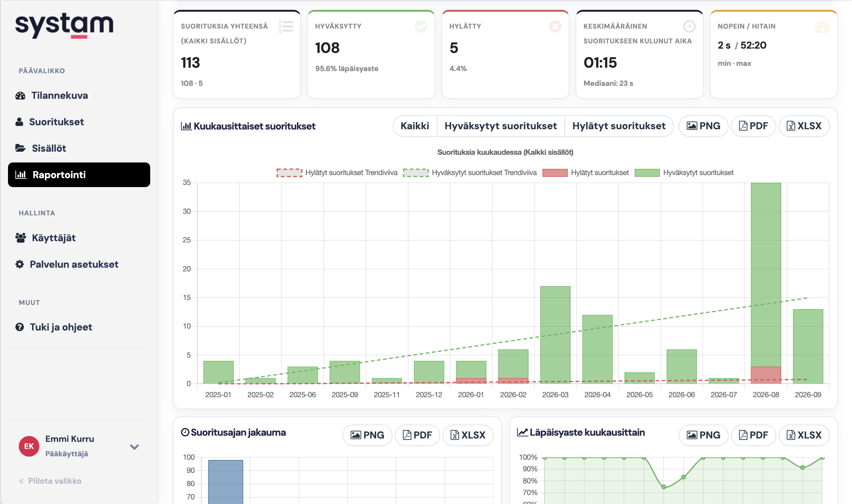Click the numbered list icon in Suorituksia yhteensä card

pyautogui.click(x=286, y=26)
